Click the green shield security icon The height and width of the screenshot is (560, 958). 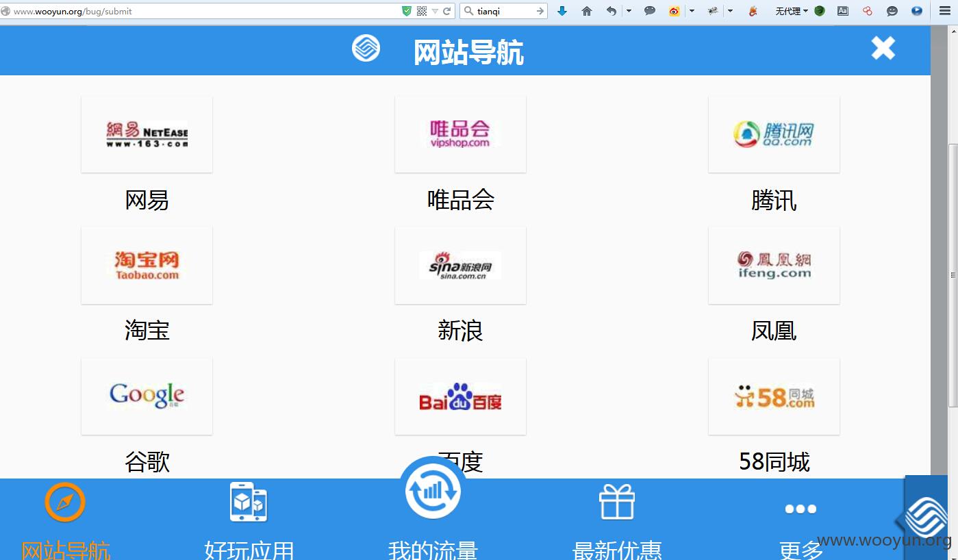407,11
